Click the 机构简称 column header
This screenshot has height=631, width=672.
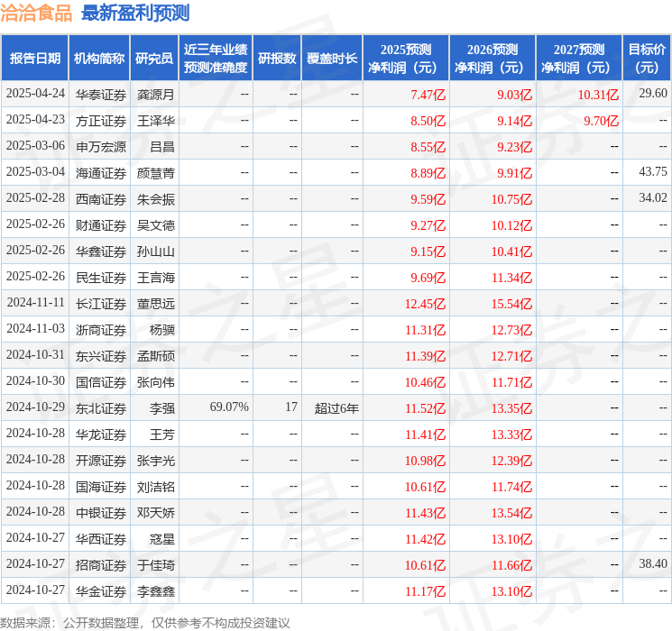coord(99,59)
